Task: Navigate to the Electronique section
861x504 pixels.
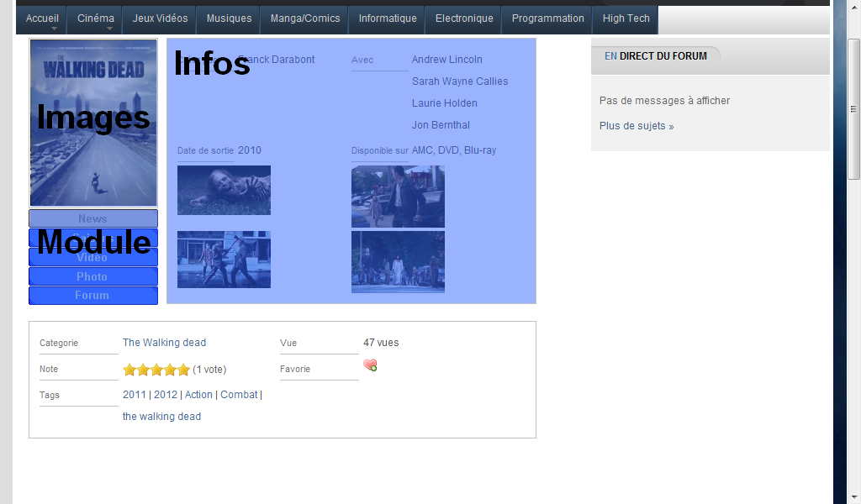Action: (464, 18)
